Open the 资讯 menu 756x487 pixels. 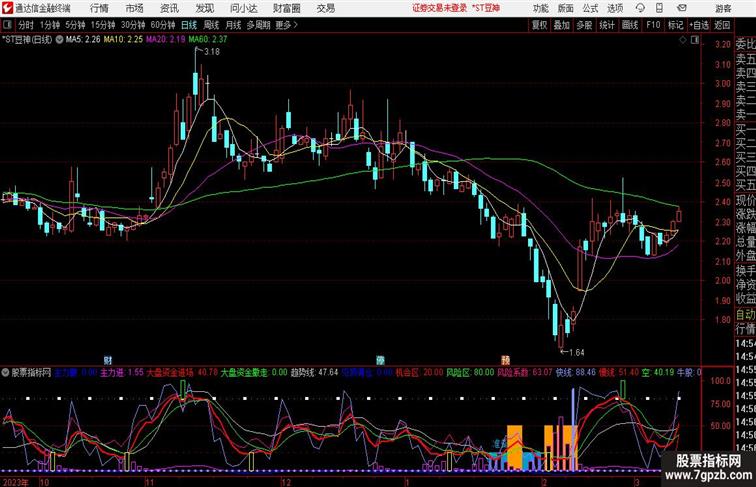click(x=169, y=8)
